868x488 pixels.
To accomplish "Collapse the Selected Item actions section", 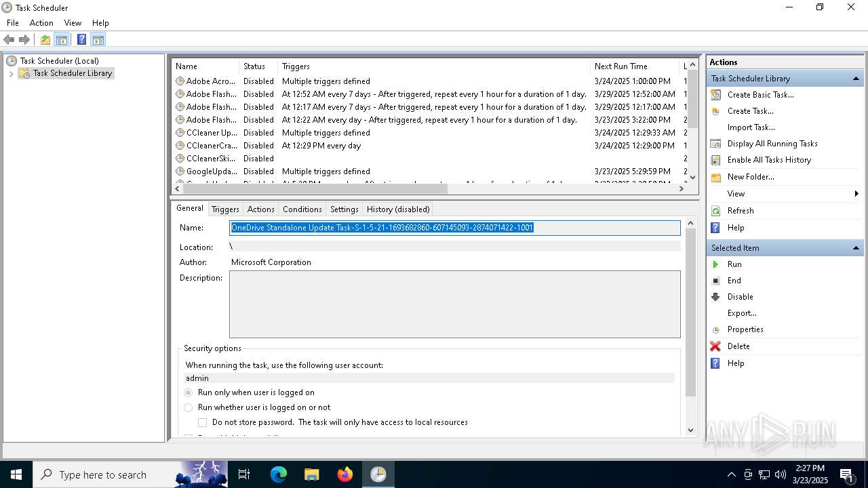I will coord(856,248).
